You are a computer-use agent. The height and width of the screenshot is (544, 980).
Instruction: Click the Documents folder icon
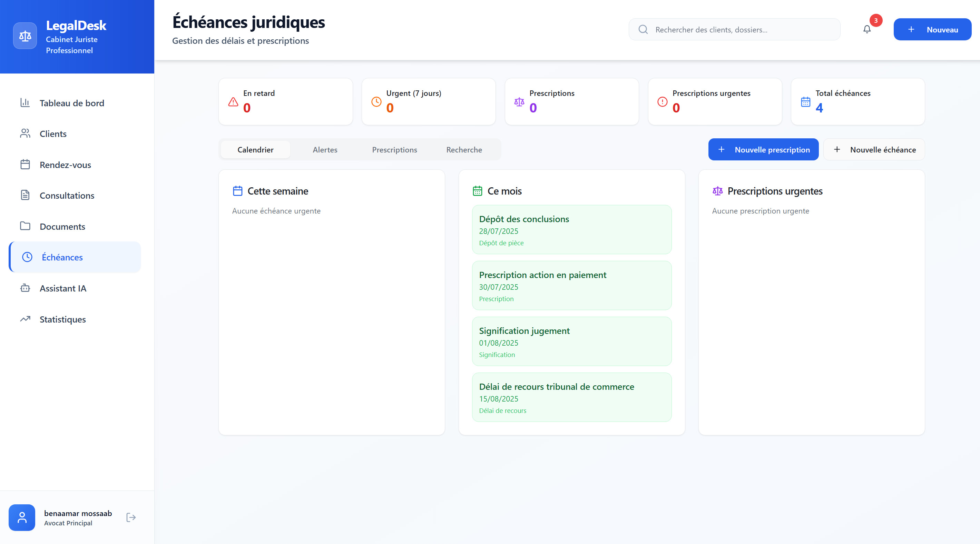(25, 226)
